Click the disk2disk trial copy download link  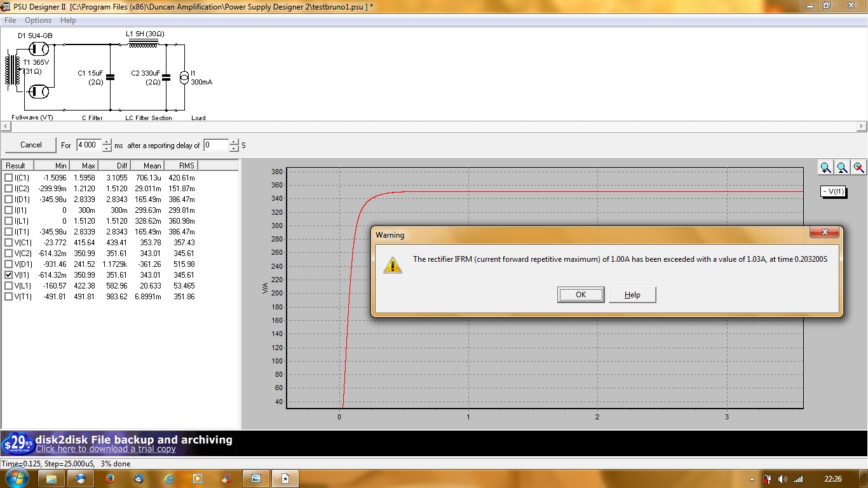(x=105, y=449)
